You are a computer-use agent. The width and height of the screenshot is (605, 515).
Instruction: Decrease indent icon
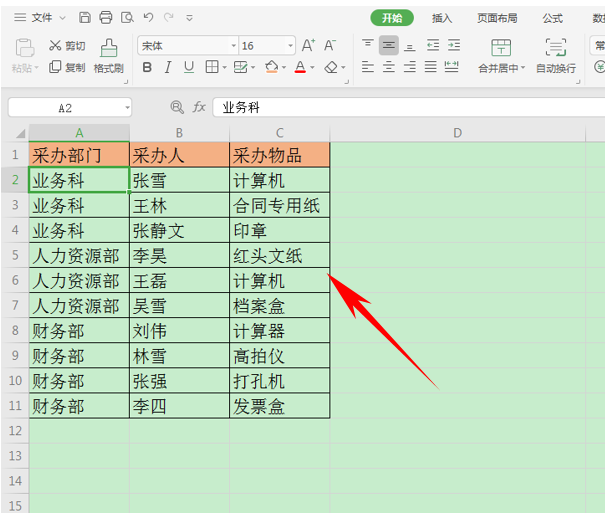(x=433, y=46)
